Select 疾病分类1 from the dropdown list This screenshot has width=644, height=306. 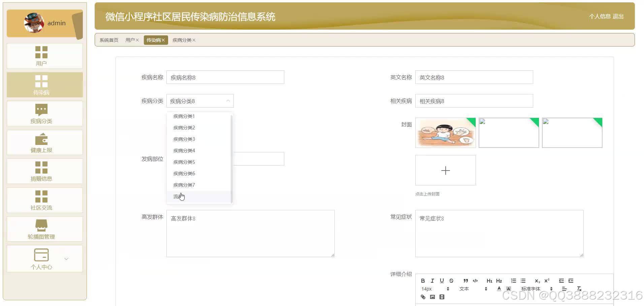[199, 116]
